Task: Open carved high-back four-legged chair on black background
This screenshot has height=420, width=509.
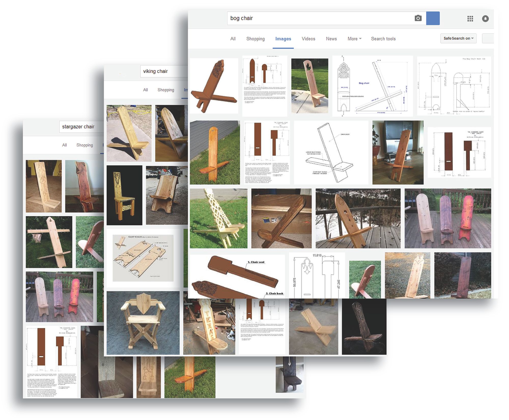Action: click(x=124, y=195)
